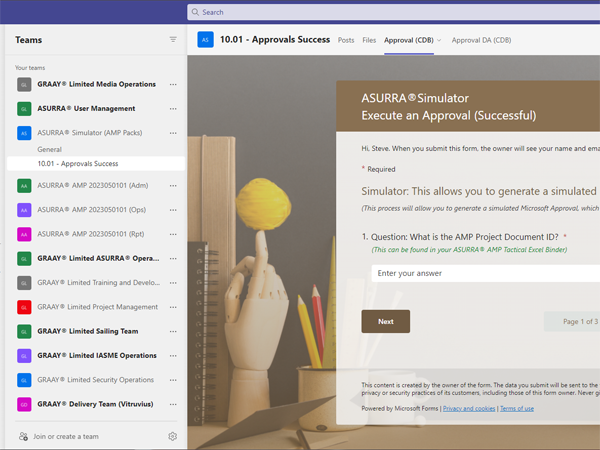This screenshot has height=450, width=600.
Task: Open more options for GRAAY Limited Project Management
Action: coord(173,307)
